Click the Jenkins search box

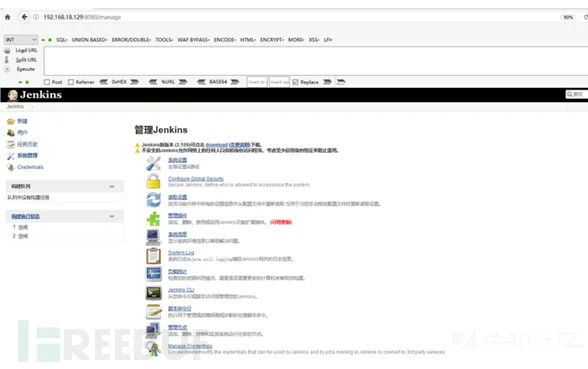point(576,94)
